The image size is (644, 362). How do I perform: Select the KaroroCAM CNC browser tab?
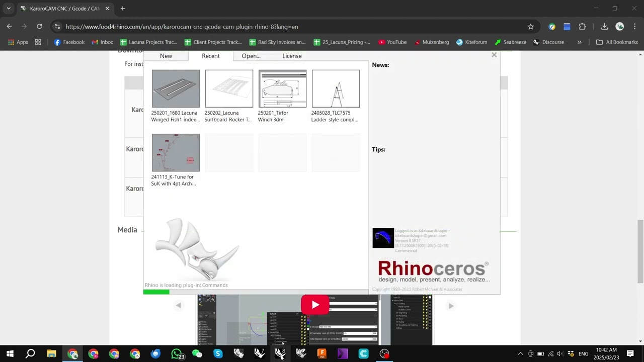(x=64, y=9)
